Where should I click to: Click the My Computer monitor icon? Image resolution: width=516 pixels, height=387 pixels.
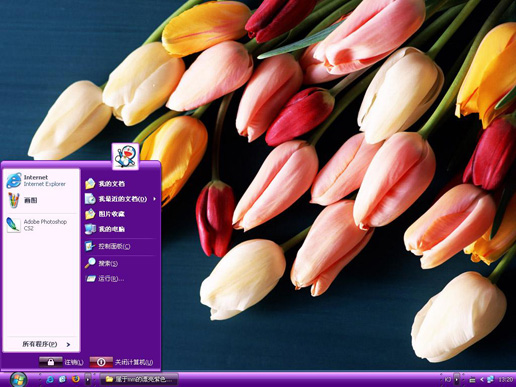point(90,229)
